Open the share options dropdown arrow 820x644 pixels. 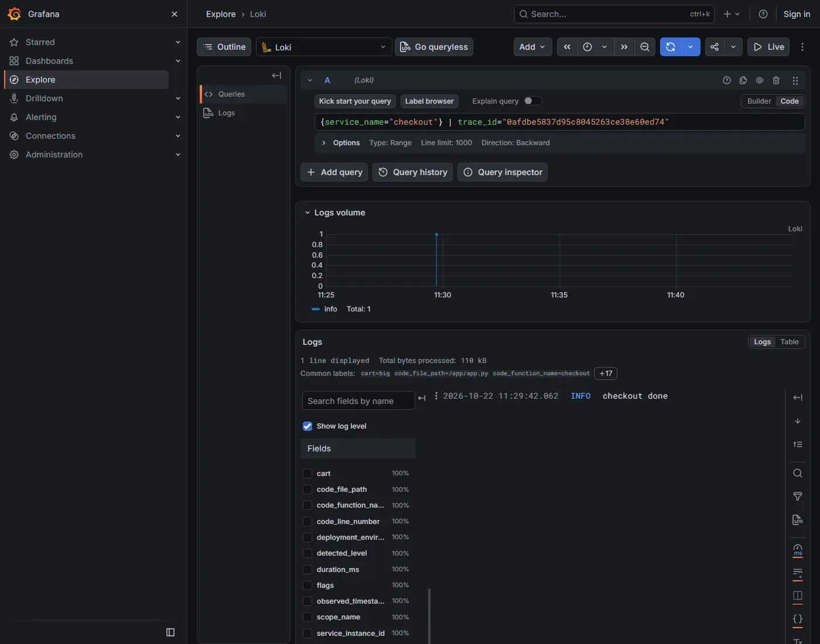tap(733, 47)
